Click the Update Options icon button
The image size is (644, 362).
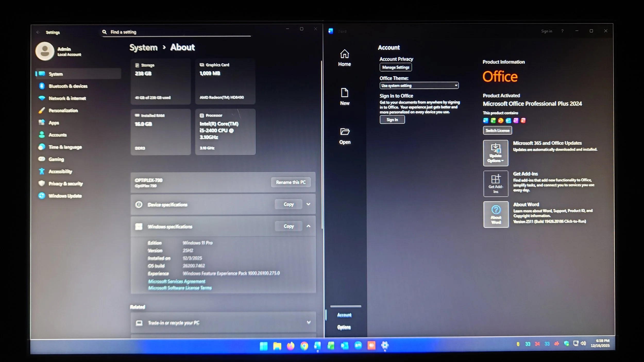point(495,153)
